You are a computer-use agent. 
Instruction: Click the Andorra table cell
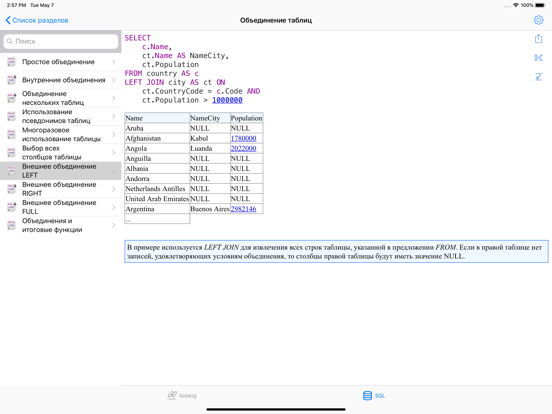157,179
